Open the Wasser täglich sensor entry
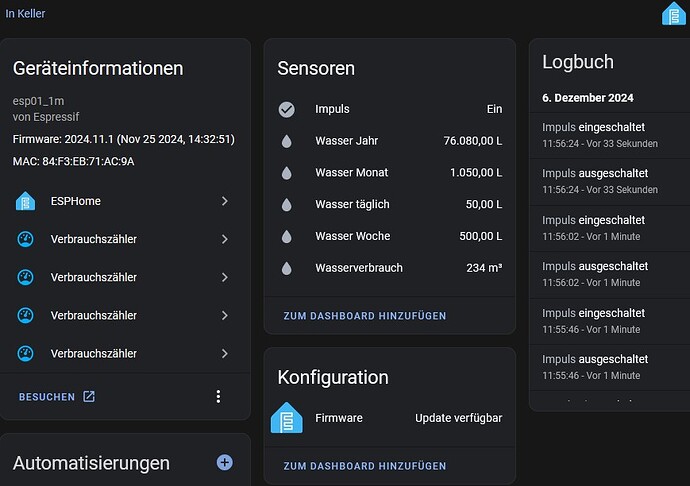The height and width of the screenshot is (486, 690). [390, 204]
